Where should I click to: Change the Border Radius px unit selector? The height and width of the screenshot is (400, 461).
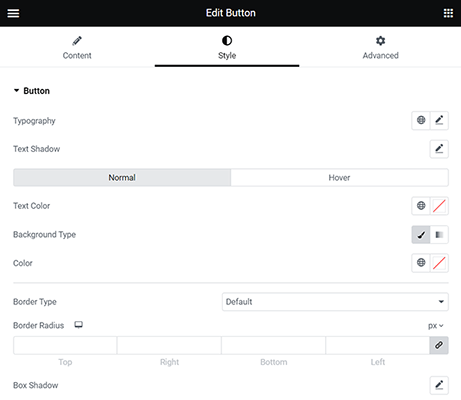click(436, 326)
